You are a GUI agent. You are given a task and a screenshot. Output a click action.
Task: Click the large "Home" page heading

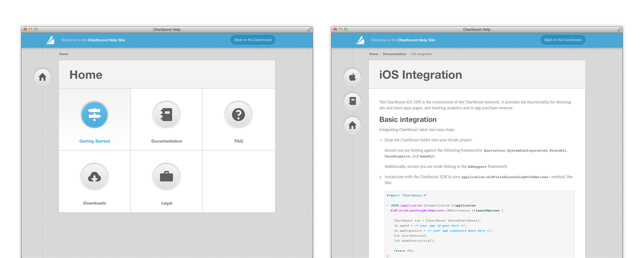pyautogui.click(x=86, y=75)
